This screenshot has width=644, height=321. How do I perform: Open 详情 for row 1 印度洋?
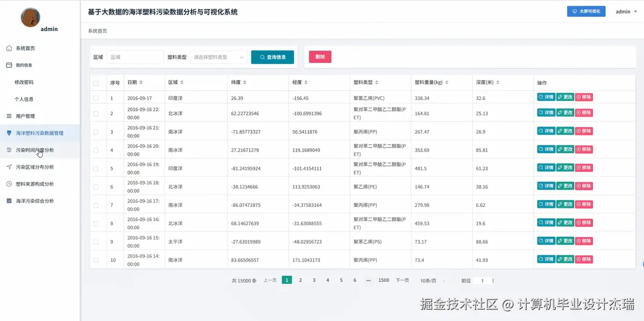coord(546,97)
